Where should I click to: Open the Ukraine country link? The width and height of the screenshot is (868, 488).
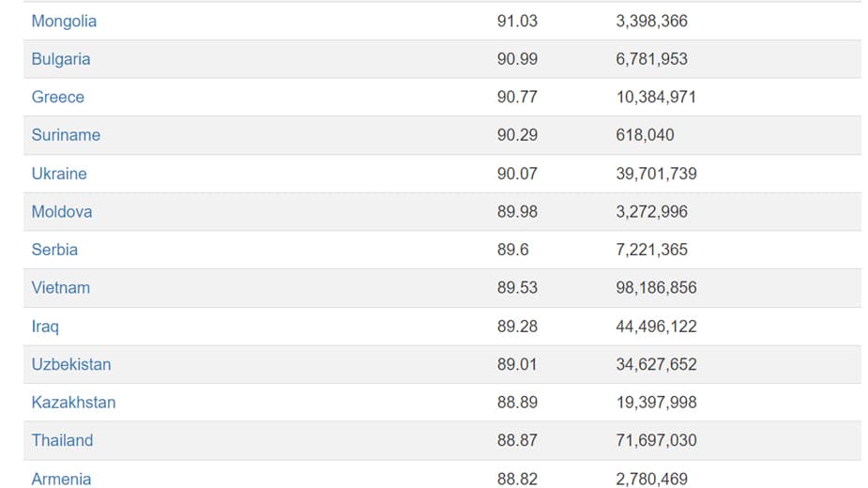click(x=59, y=174)
